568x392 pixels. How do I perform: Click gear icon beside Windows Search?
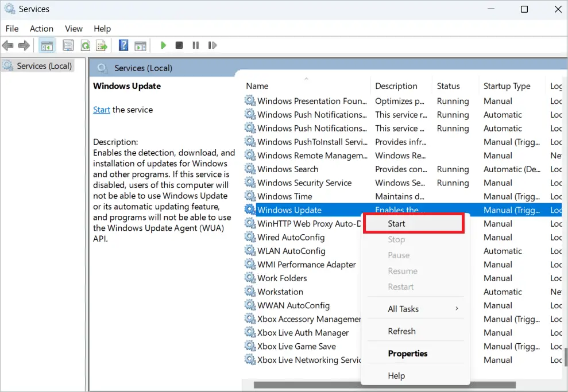point(250,169)
